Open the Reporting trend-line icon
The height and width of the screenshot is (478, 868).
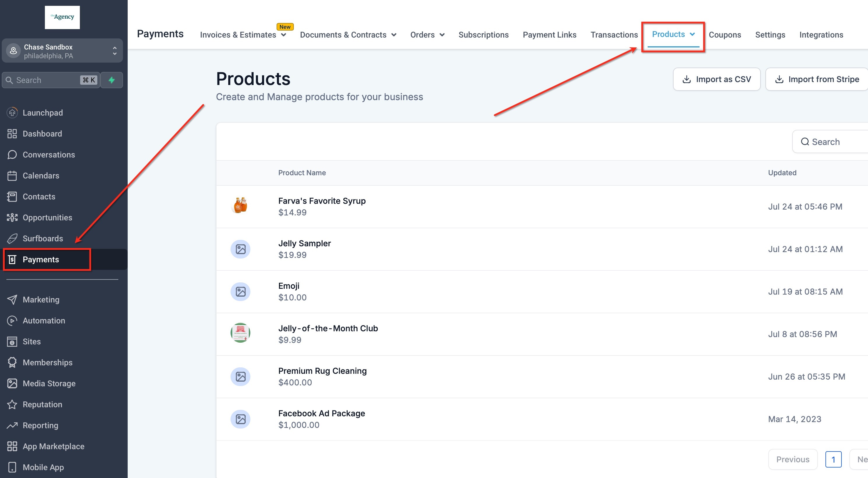[12, 426]
